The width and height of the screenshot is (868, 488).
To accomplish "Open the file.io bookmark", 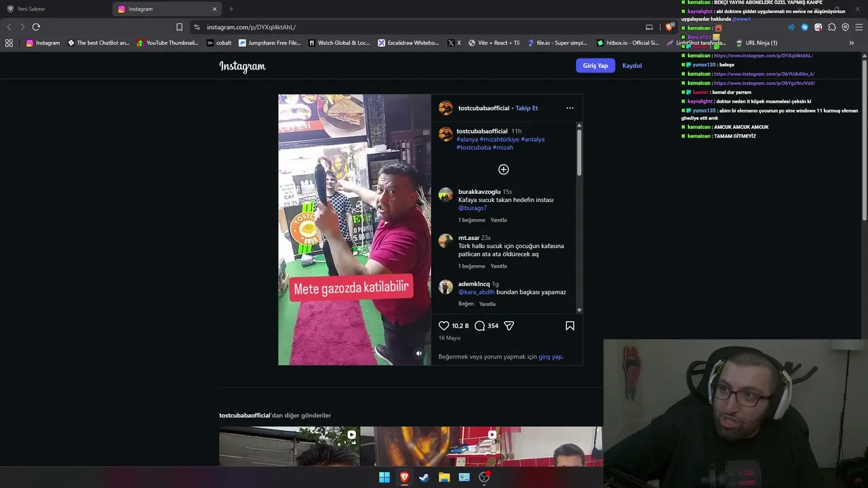I will click(x=557, y=43).
